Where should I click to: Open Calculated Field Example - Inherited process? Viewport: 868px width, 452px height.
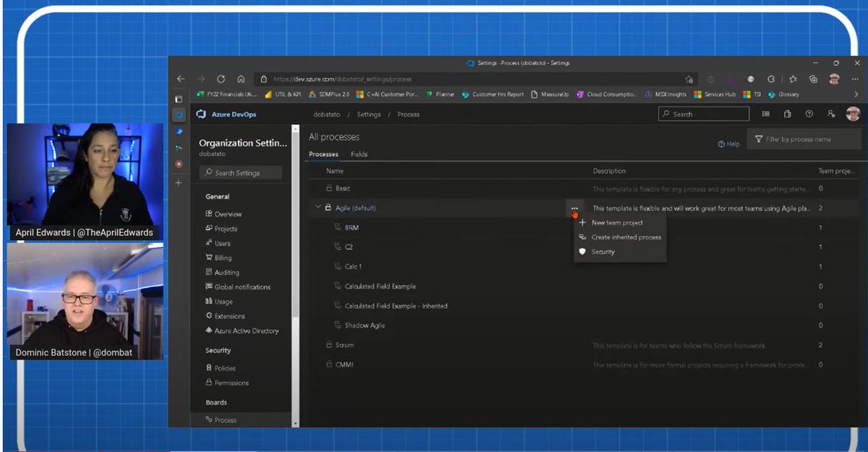click(396, 306)
